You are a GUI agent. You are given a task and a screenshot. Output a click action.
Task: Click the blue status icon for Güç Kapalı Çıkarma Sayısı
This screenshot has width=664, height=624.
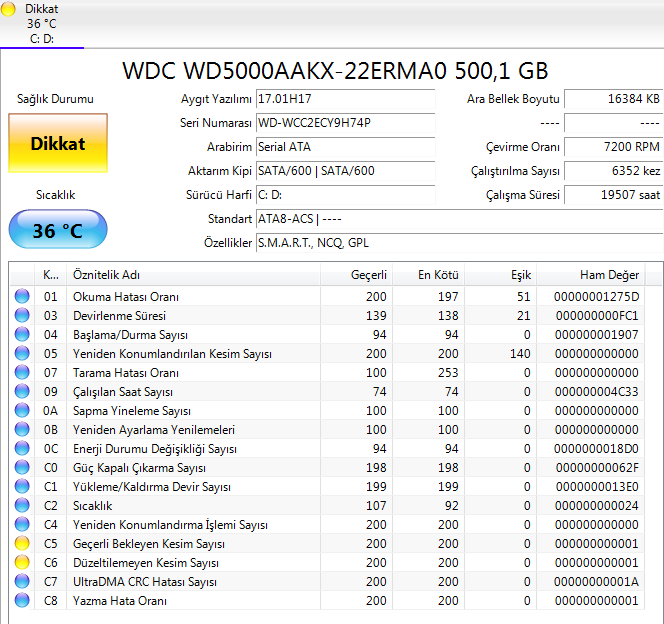click(22, 468)
